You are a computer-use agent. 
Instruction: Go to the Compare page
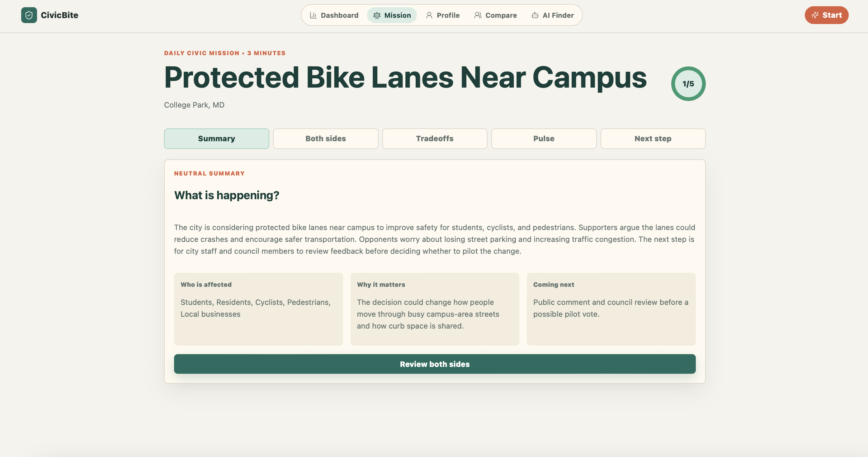tap(495, 15)
